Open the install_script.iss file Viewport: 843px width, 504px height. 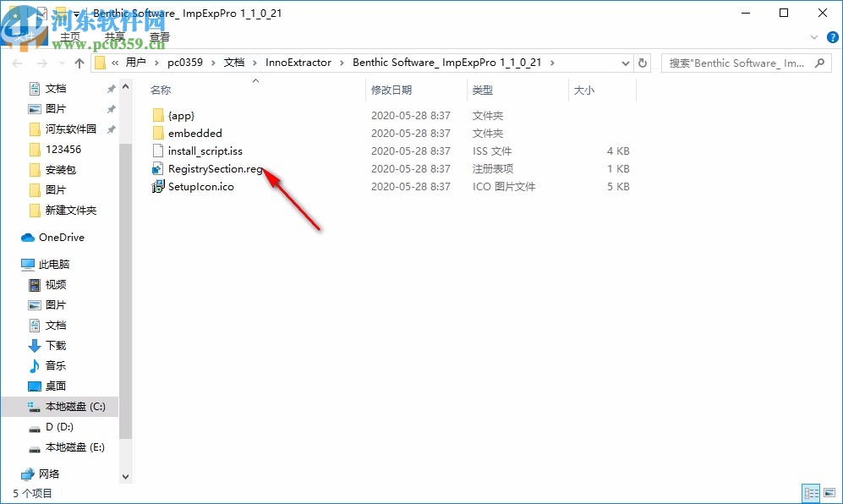pyautogui.click(x=201, y=151)
